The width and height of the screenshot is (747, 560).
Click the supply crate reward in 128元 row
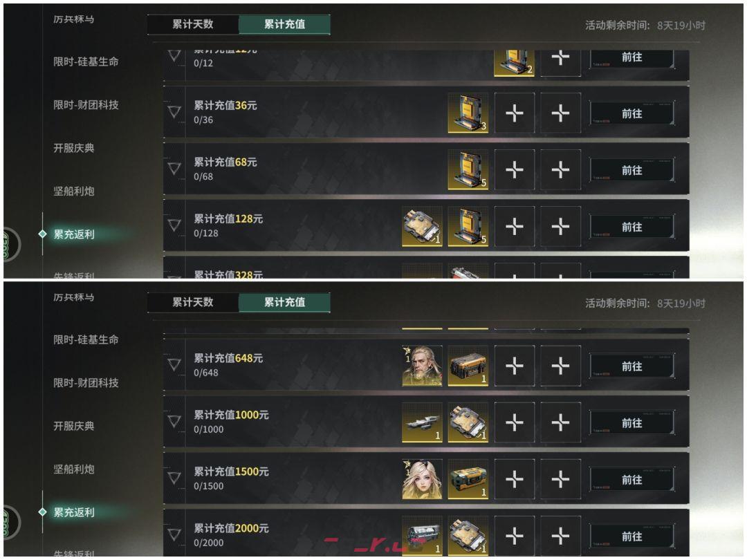[x=422, y=226]
